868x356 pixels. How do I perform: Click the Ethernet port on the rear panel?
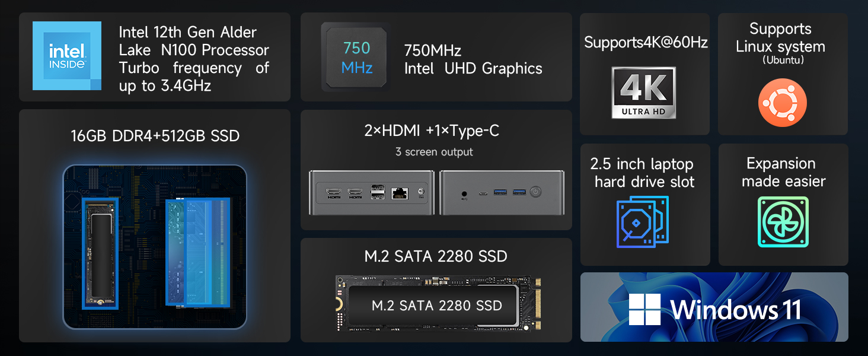400,192
